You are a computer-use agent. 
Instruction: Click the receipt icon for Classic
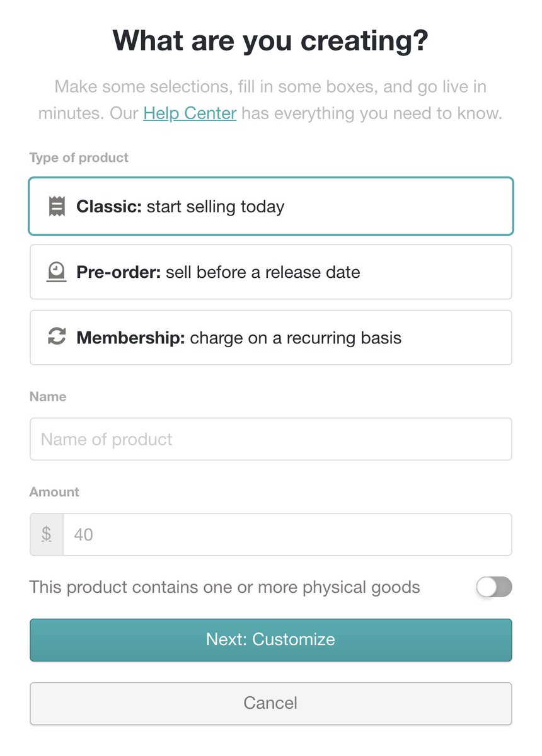click(x=57, y=206)
